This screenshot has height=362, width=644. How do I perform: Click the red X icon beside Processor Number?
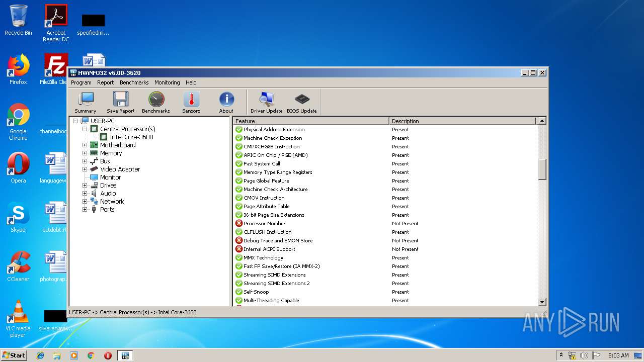[239, 224]
